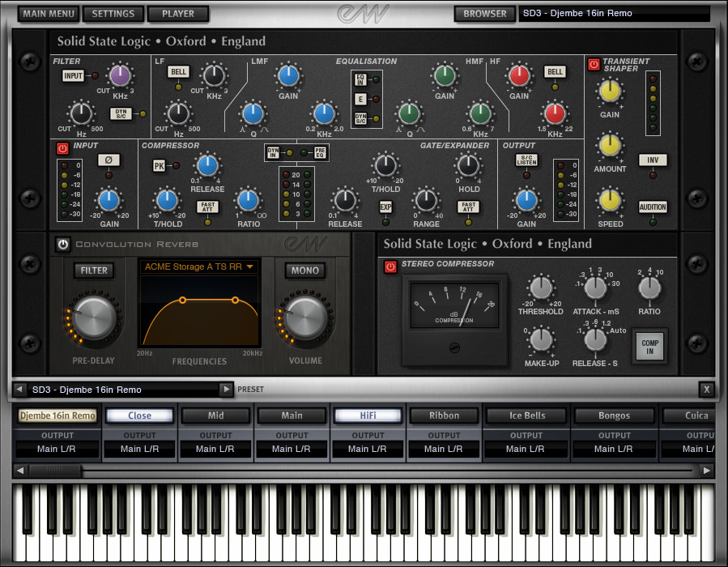
Task: Click the ATTACK - mS knob
Action: (595, 287)
